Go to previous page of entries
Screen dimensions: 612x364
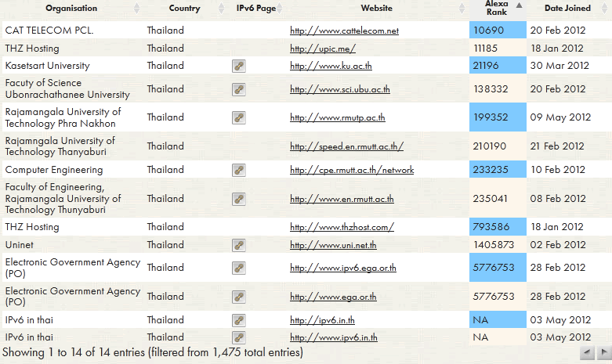click(x=587, y=353)
